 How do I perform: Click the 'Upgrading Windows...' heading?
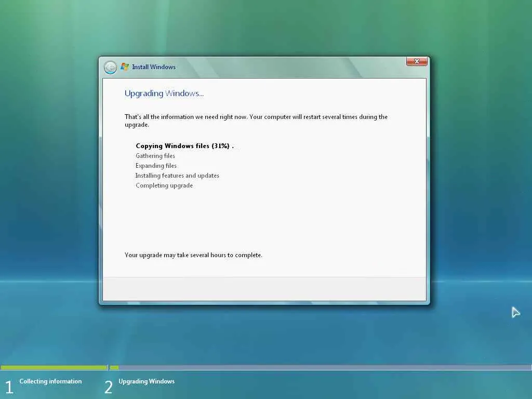pos(164,94)
